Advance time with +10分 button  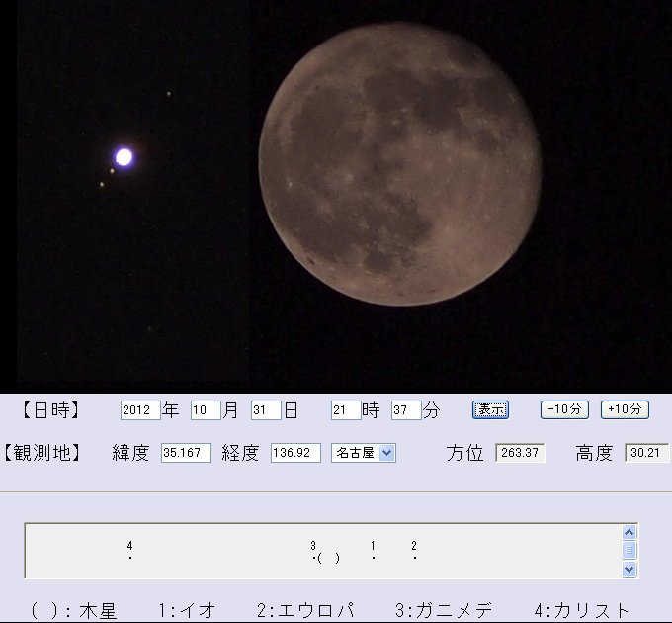[x=625, y=409]
